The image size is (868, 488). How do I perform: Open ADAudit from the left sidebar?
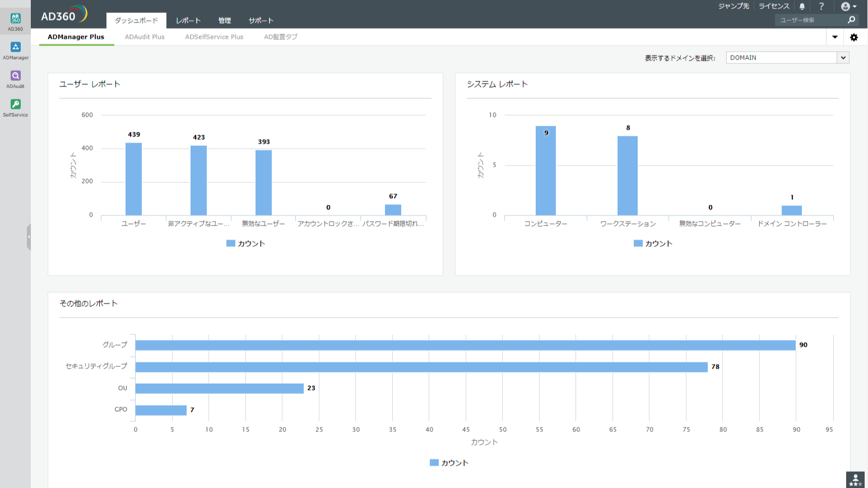[15, 77]
